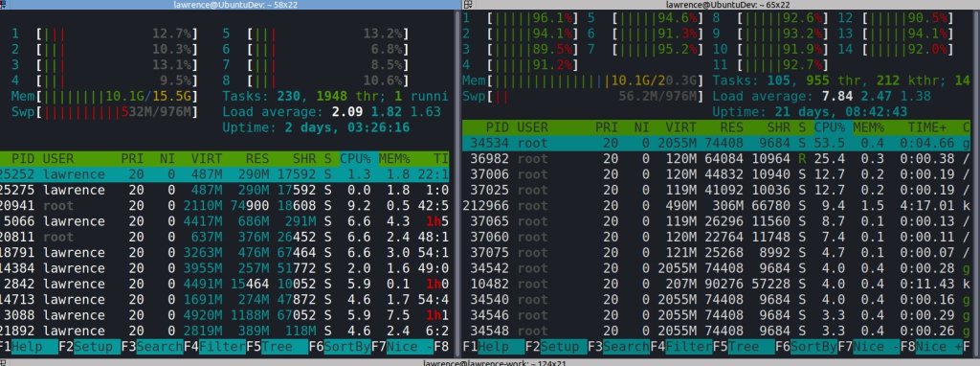Viewport: 980px width, 366px height.
Task: Open F6 SortBy in the left htop pane
Action: point(340,347)
